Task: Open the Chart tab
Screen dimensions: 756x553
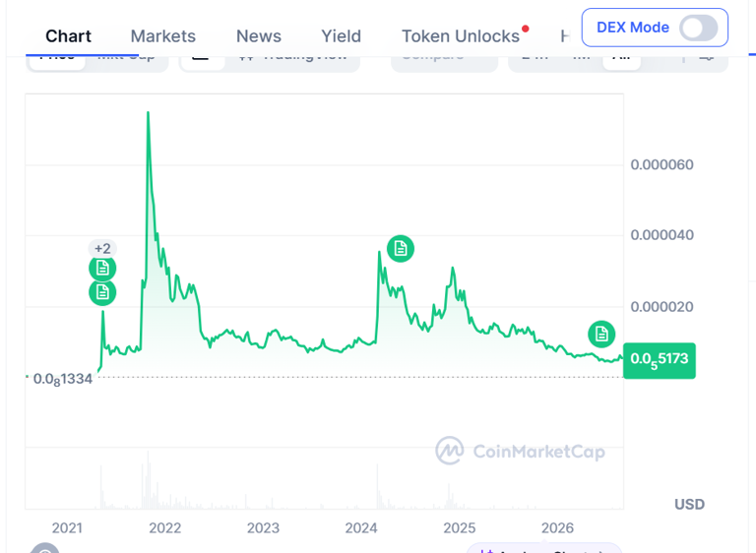Action: coord(68,36)
